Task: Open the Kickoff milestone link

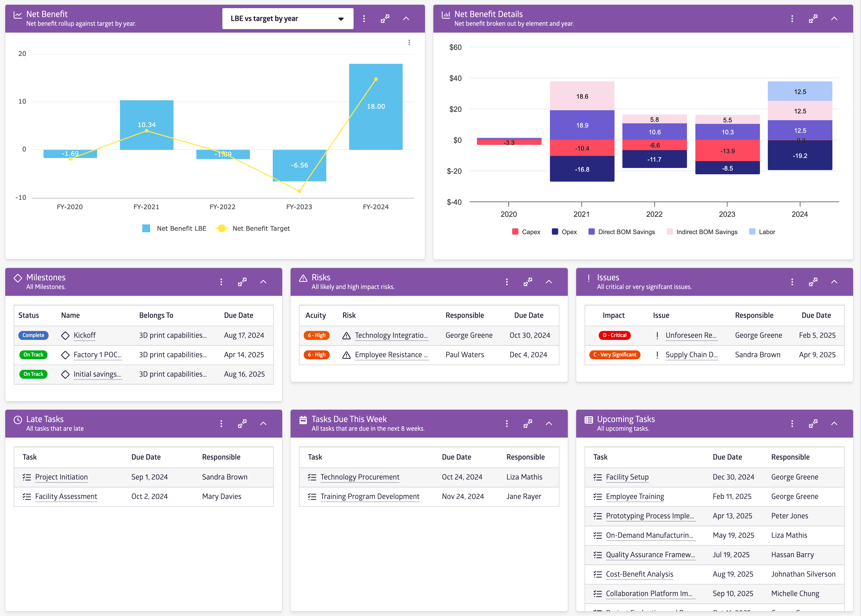Action: (84, 335)
